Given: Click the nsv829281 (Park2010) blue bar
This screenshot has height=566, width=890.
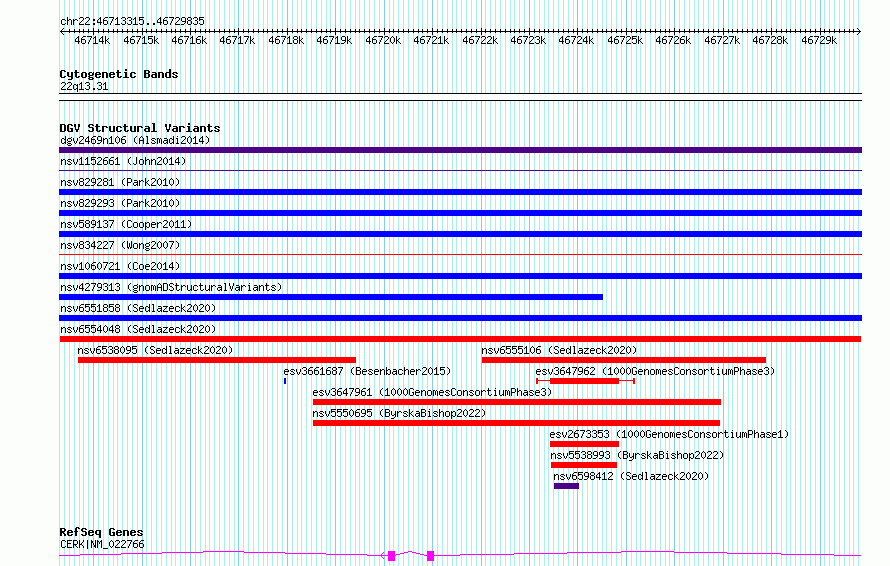Looking at the screenshot, I should click(x=460, y=192).
